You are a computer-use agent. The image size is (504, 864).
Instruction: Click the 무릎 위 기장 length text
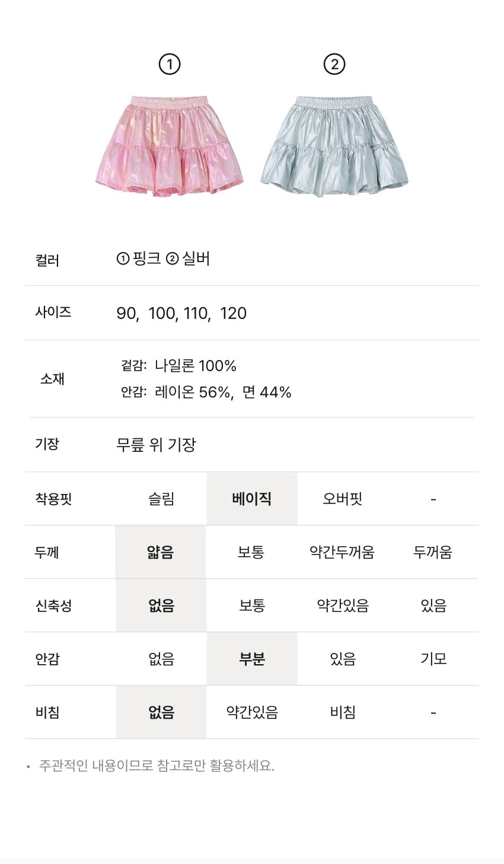tap(156, 445)
